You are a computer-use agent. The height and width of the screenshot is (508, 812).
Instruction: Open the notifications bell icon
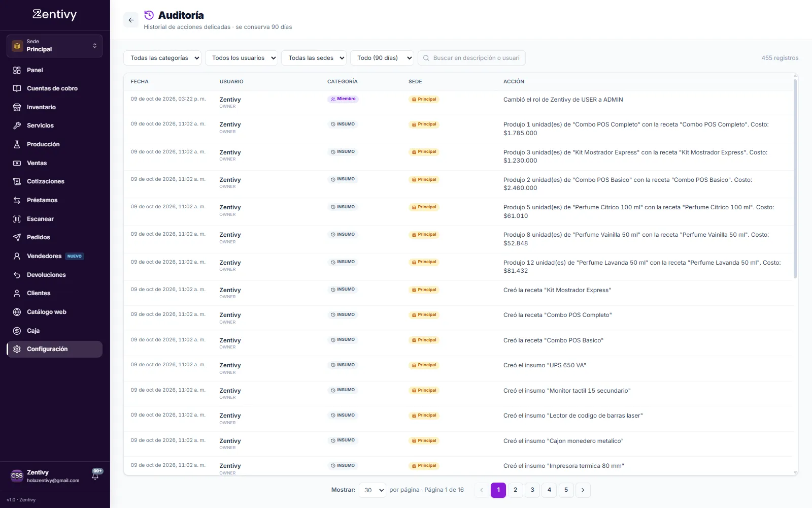[x=95, y=476]
